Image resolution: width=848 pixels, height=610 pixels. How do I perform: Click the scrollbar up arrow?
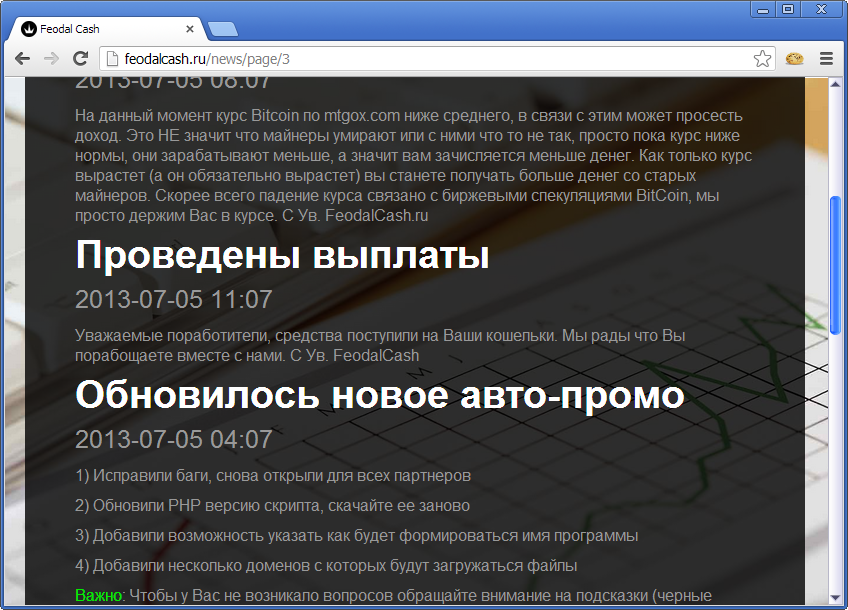(835, 84)
